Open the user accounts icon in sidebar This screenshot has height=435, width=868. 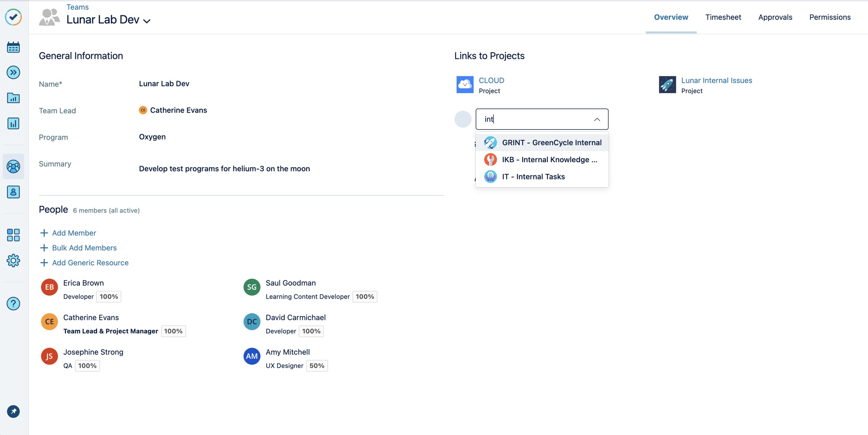point(13,192)
